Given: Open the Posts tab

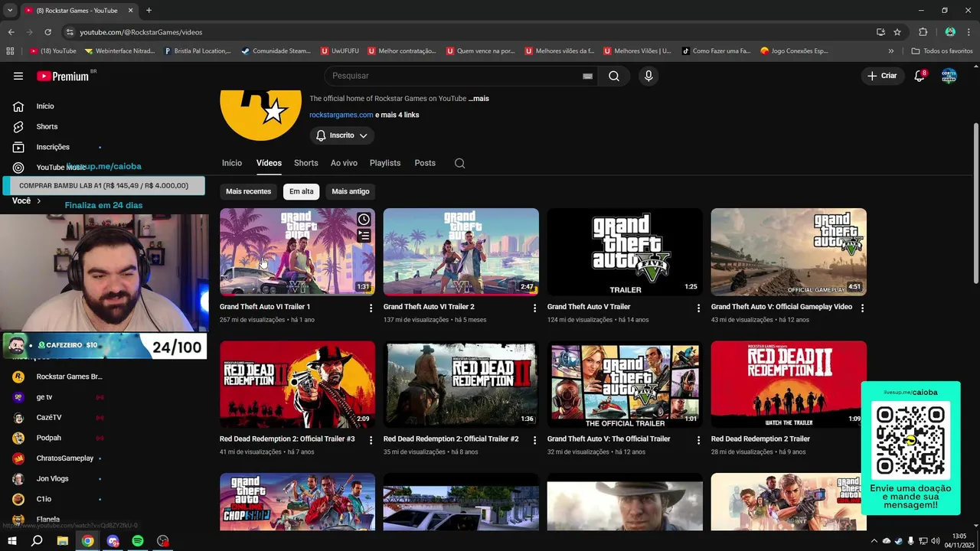Looking at the screenshot, I should (425, 163).
